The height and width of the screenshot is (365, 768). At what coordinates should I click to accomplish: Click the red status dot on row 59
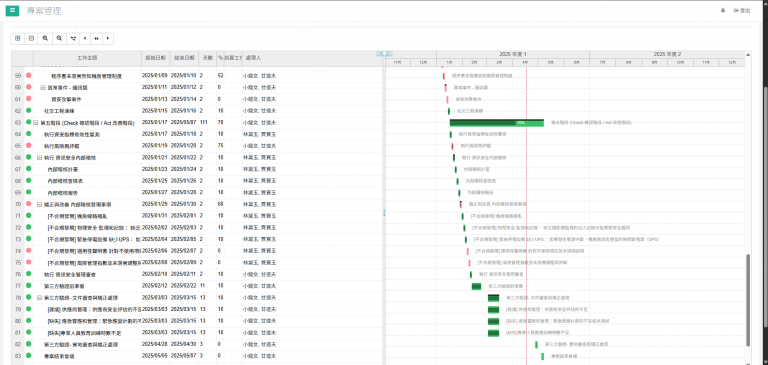click(x=28, y=75)
